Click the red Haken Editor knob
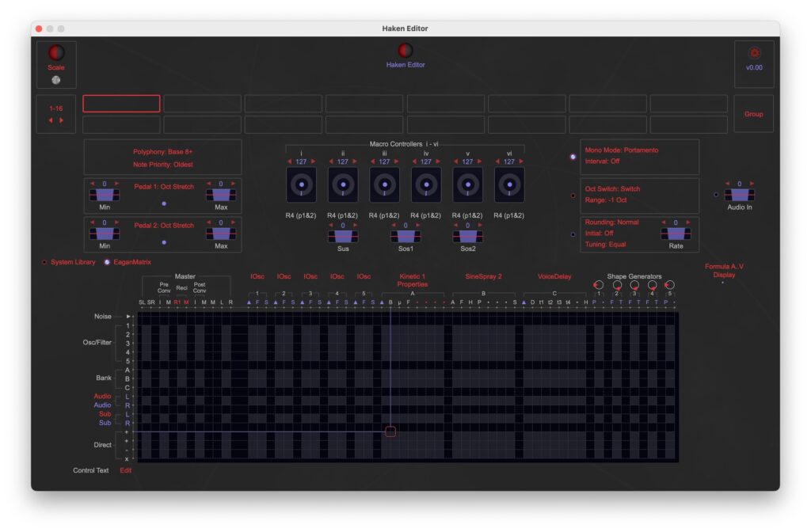This screenshot has height=532, width=811. click(405, 50)
